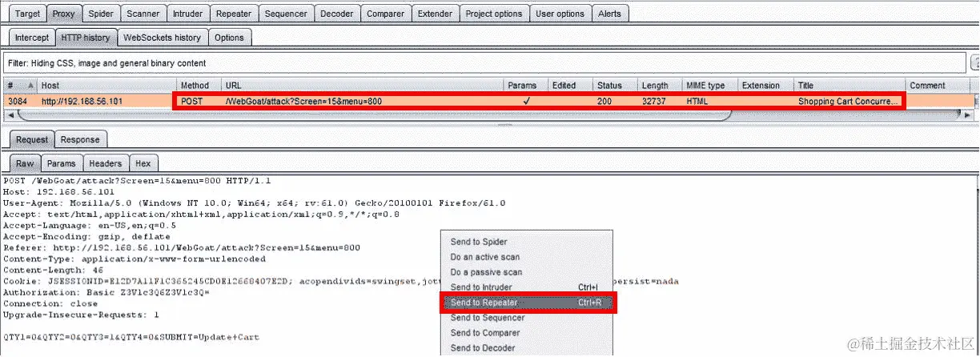Click the Authorization: Basic header line
The width and height of the screenshot is (980, 357).
tap(106, 292)
